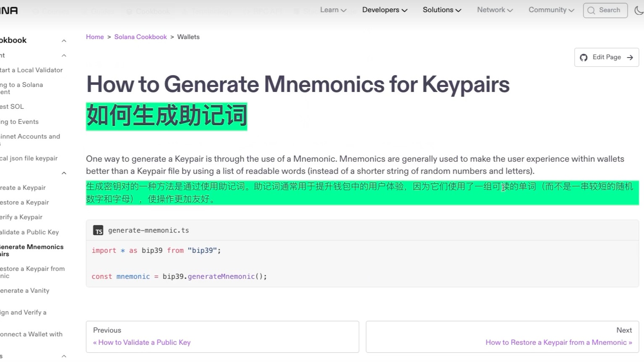Viewport: 644px width, 362px height.
Task: Open the Learn dropdown menu
Action: click(333, 10)
